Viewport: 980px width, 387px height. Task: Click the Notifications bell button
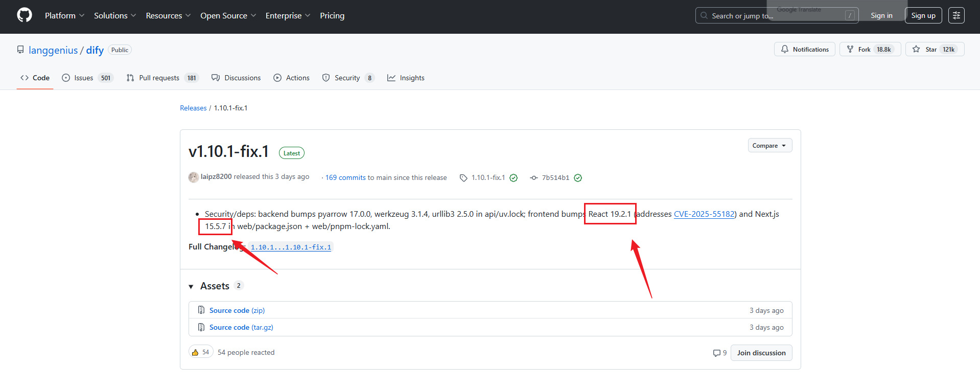pos(805,49)
